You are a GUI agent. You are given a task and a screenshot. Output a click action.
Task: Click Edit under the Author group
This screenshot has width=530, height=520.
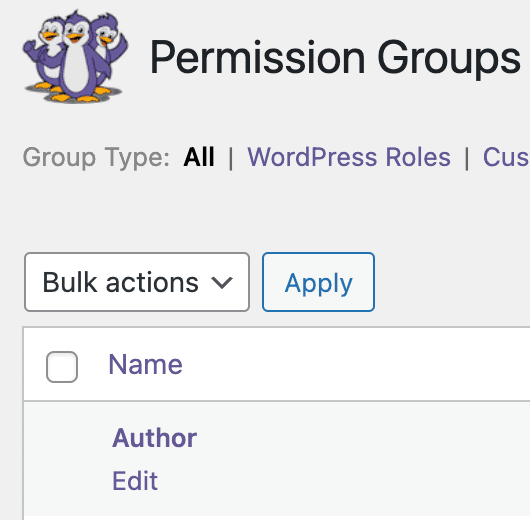(x=135, y=480)
